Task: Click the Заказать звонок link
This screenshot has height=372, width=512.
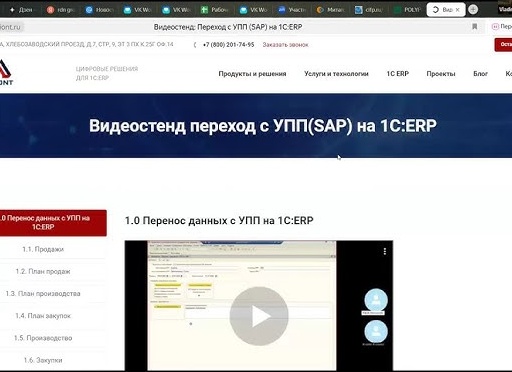Action: [x=285, y=45]
